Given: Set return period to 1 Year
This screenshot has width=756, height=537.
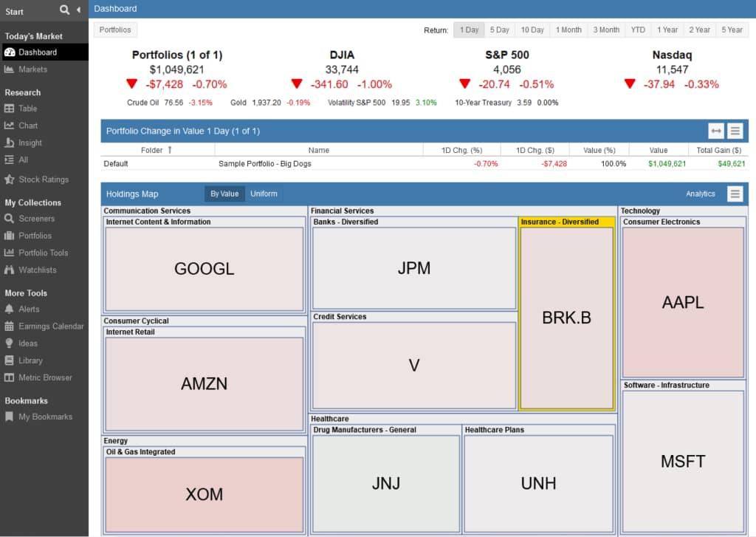Looking at the screenshot, I should click(667, 30).
